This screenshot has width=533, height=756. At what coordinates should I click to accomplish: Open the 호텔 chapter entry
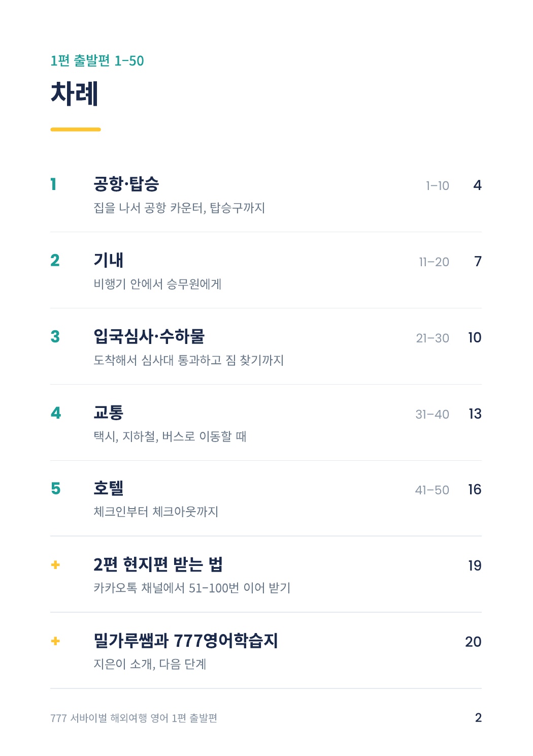pyautogui.click(x=109, y=488)
